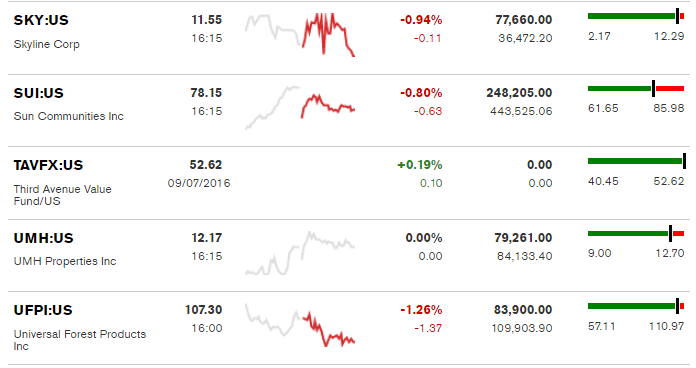The height and width of the screenshot is (368, 696).
Task: Click the Sun Communities Inc company name
Action: point(69,116)
